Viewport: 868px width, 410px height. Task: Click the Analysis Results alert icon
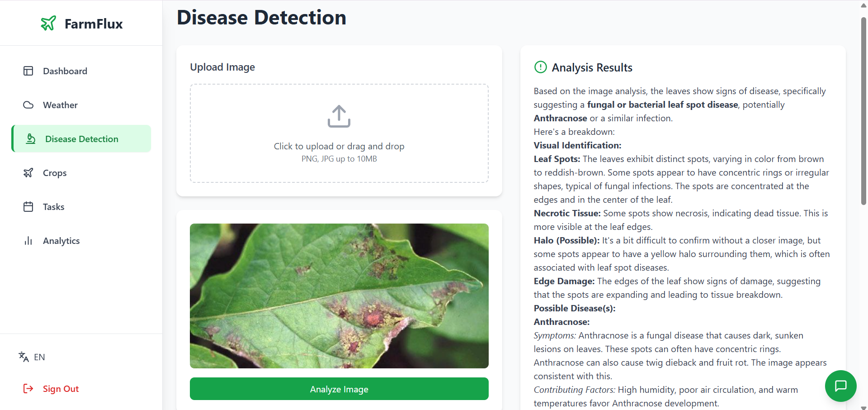(541, 67)
